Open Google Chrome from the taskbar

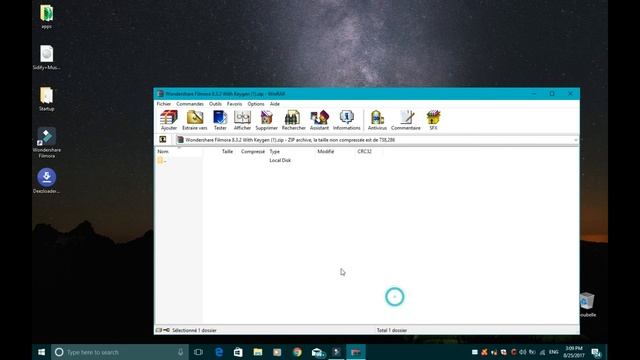click(x=297, y=352)
